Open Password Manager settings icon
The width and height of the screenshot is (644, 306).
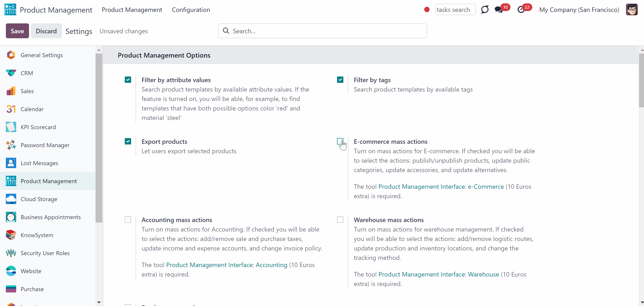(11, 145)
